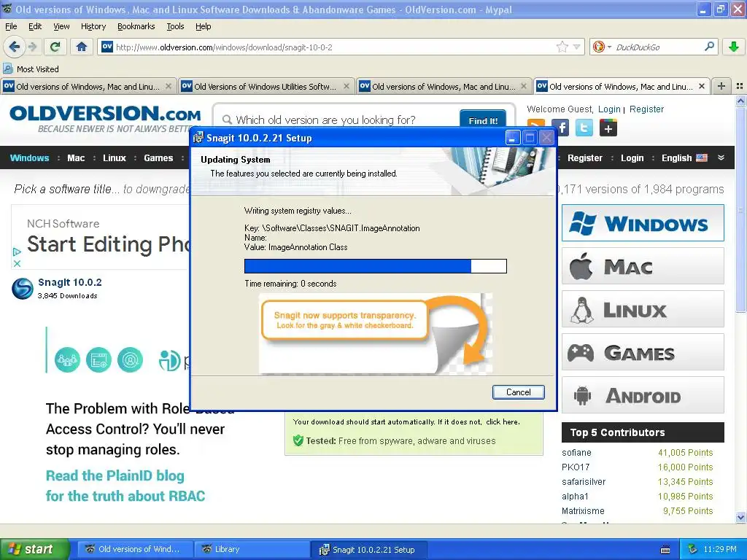Open the downloads green arrow icon

click(x=734, y=47)
